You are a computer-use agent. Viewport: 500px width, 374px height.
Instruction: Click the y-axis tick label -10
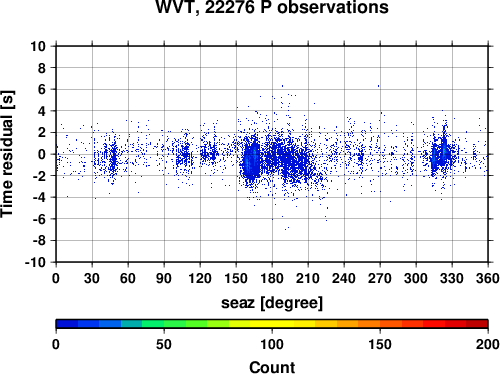(x=35, y=262)
